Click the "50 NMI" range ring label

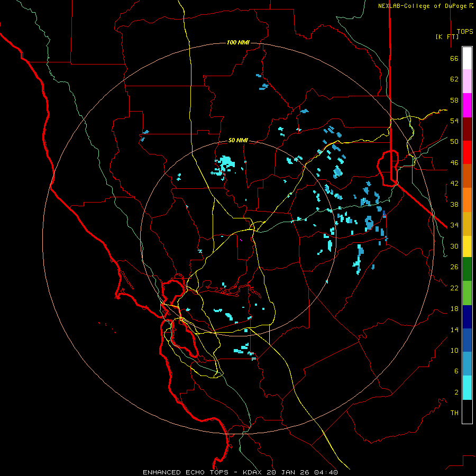(238, 140)
